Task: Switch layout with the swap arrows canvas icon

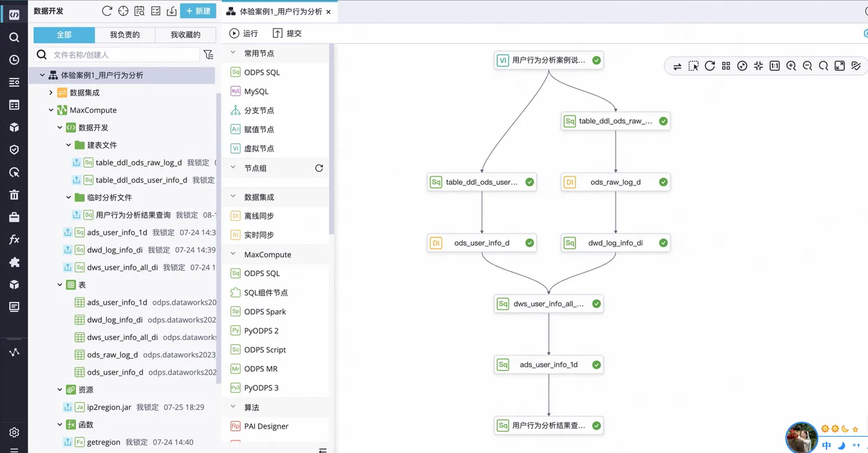Action: tap(678, 66)
